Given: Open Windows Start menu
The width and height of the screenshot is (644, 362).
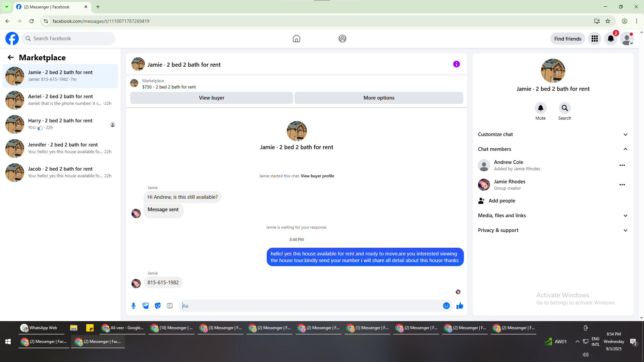Looking at the screenshot, I should 8,342.
